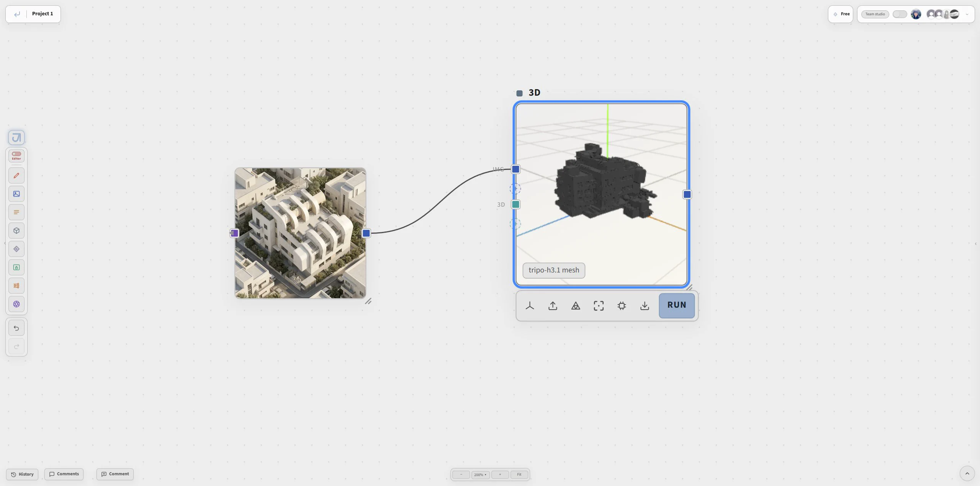Image resolution: width=980 pixels, height=486 pixels.
Task: Select the red pencil draw tool
Action: click(16, 176)
